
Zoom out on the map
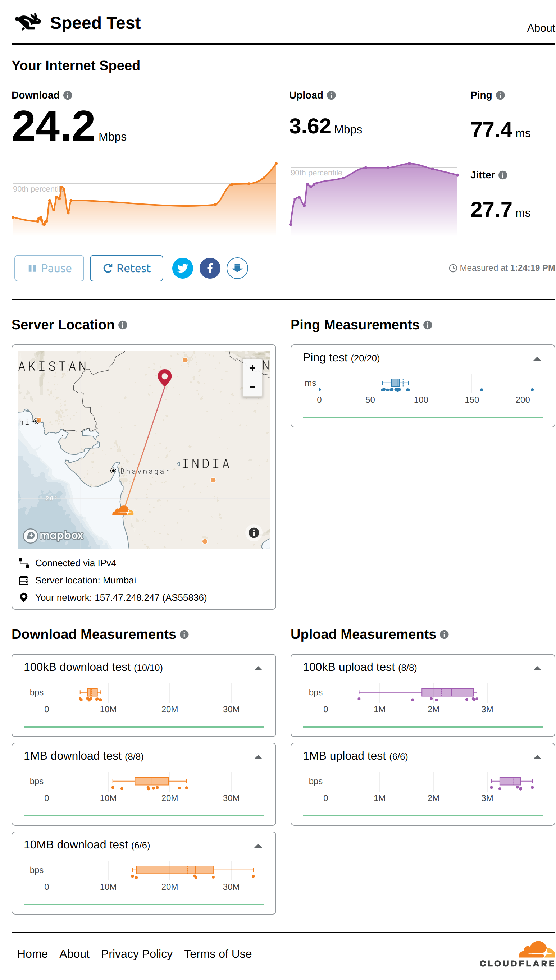[x=252, y=387]
